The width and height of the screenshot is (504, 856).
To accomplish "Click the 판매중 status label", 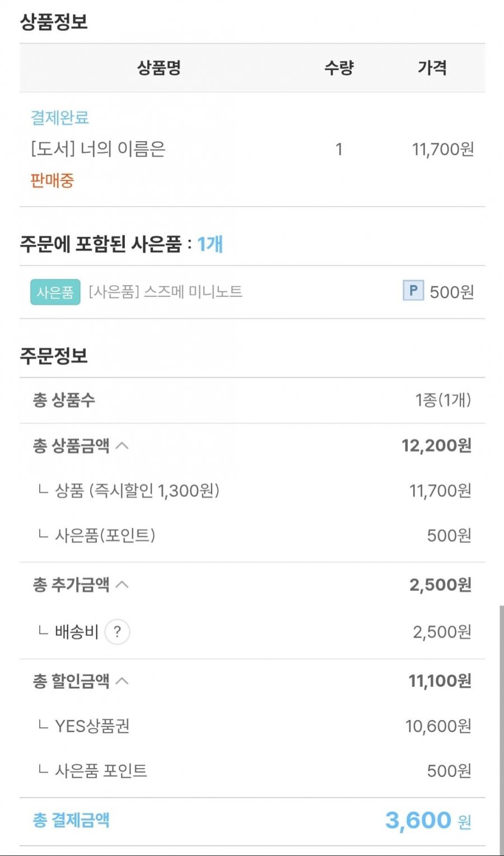I will click(52, 180).
